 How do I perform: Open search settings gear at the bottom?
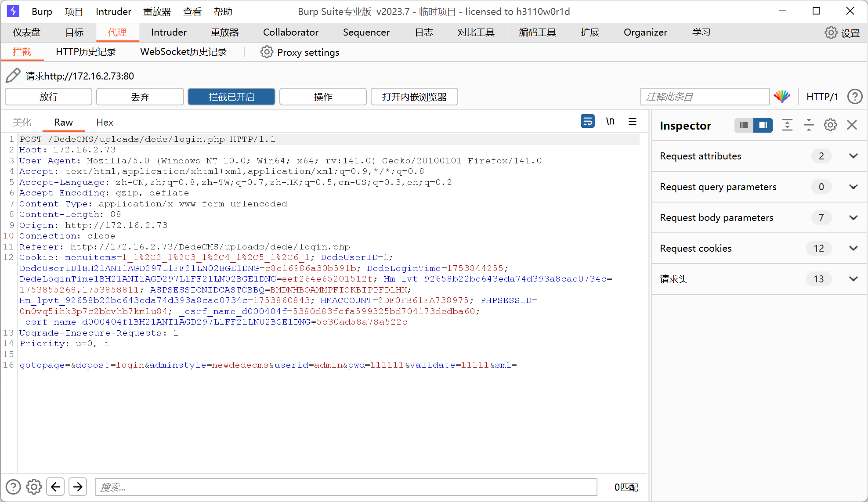(34, 487)
